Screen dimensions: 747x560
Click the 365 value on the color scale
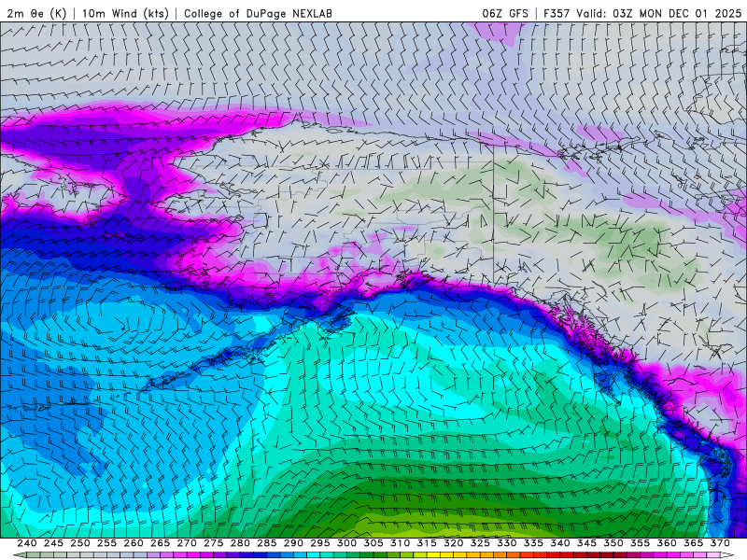point(694,543)
